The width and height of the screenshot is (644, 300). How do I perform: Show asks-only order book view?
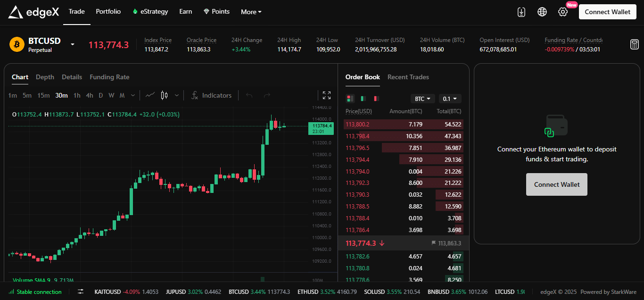tap(376, 99)
